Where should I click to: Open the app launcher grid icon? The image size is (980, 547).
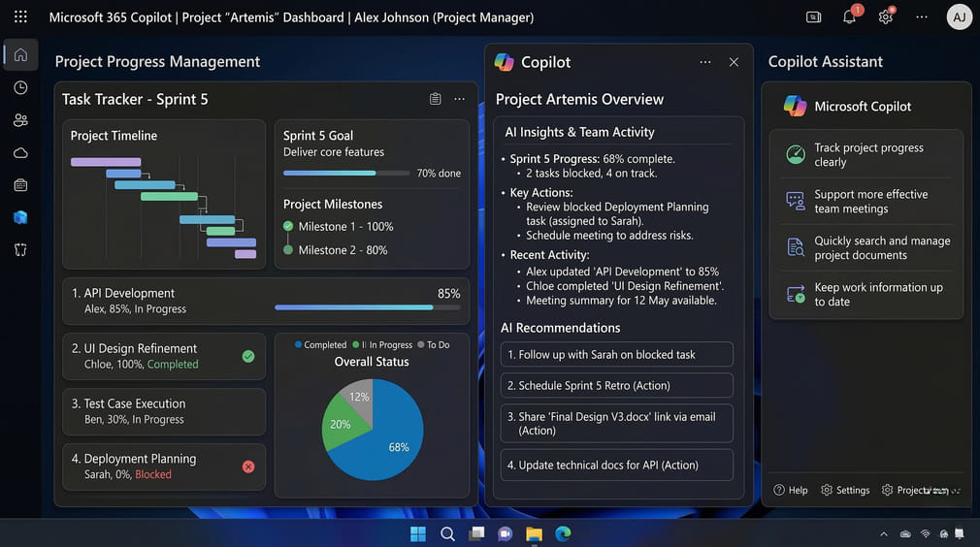coord(20,16)
